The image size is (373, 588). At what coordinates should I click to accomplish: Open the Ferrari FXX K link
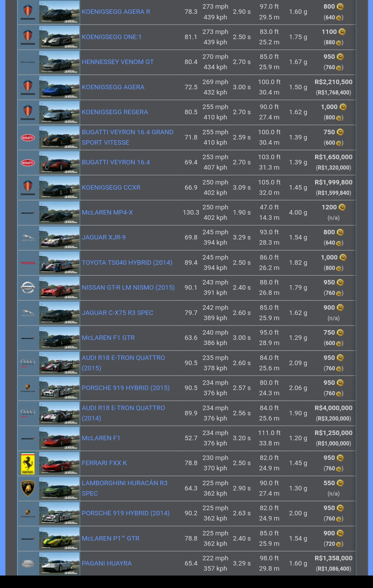tap(104, 463)
